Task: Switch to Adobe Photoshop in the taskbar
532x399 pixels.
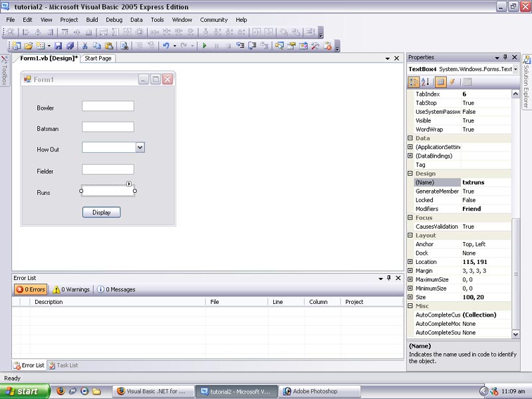Action: (x=319, y=391)
